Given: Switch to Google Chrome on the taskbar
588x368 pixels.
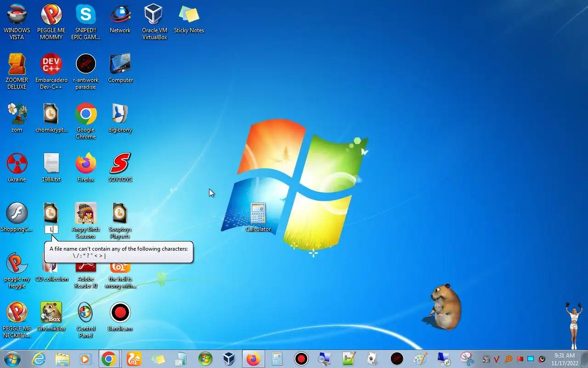Looking at the screenshot, I should (109, 359).
